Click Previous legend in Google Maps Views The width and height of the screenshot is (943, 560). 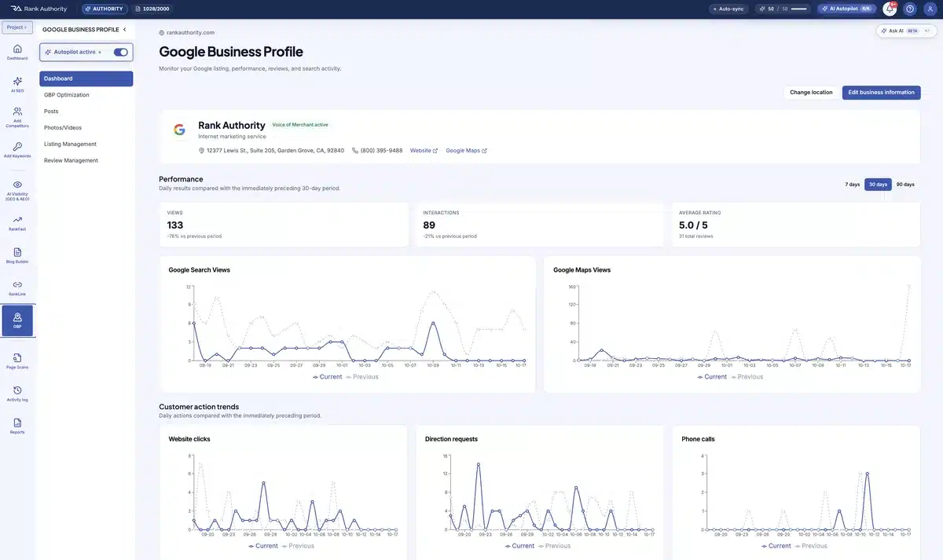coord(747,377)
